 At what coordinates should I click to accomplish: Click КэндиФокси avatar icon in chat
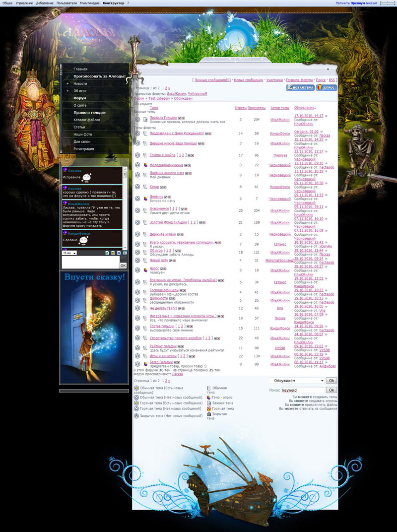[65, 233]
